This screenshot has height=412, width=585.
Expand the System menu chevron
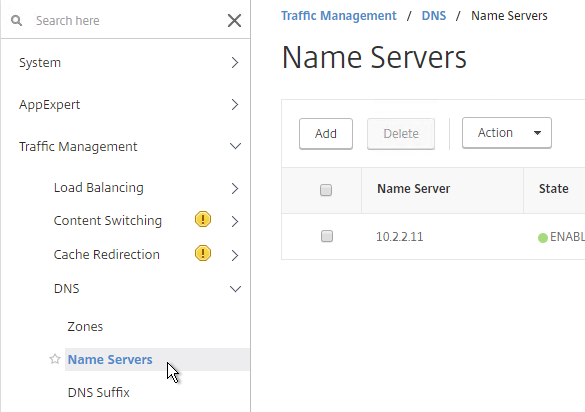click(x=235, y=62)
